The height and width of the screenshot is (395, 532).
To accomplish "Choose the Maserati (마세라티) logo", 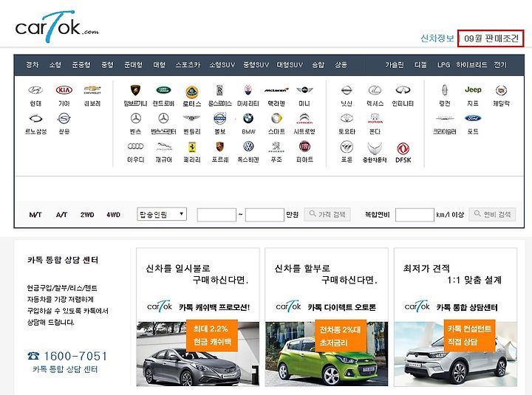I will pyautogui.click(x=248, y=90).
